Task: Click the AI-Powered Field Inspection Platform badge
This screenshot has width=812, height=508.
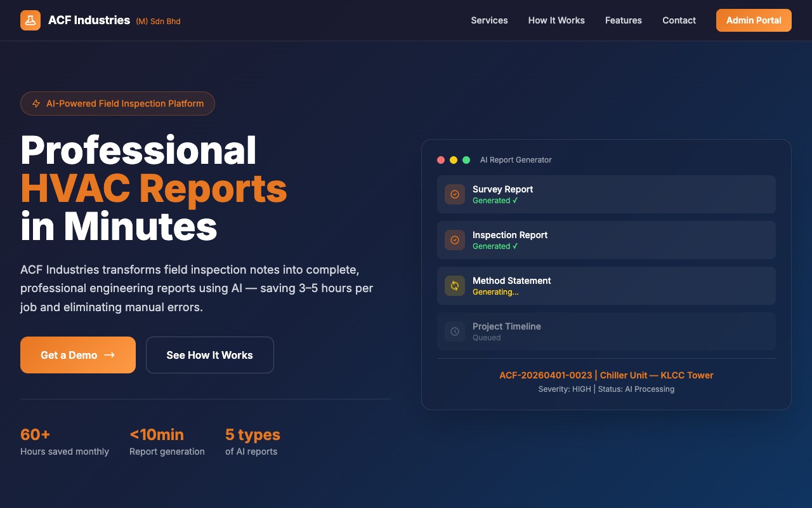Action: click(117, 104)
